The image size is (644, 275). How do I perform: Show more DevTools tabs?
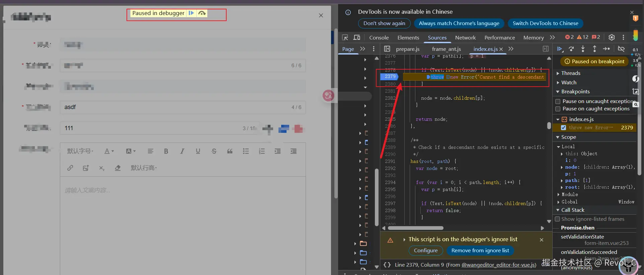pyautogui.click(x=552, y=37)
